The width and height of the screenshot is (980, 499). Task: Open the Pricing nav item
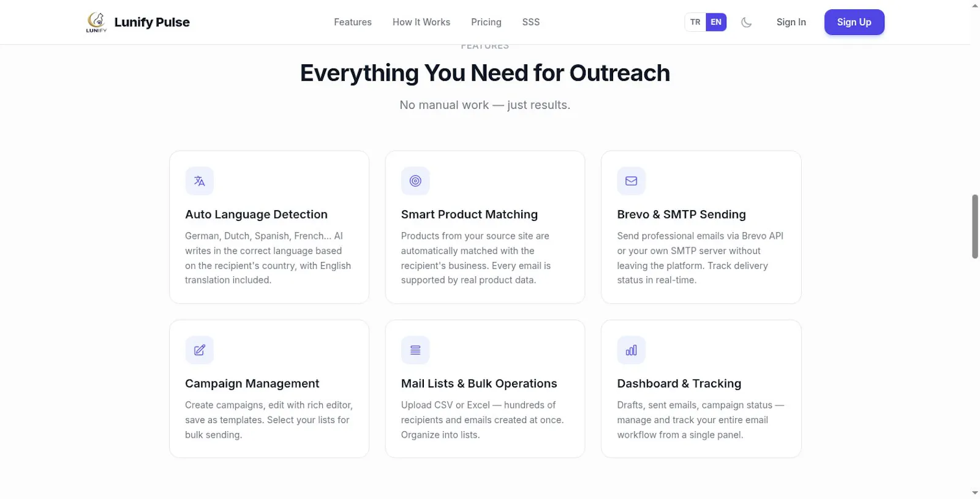coord(486,22)
